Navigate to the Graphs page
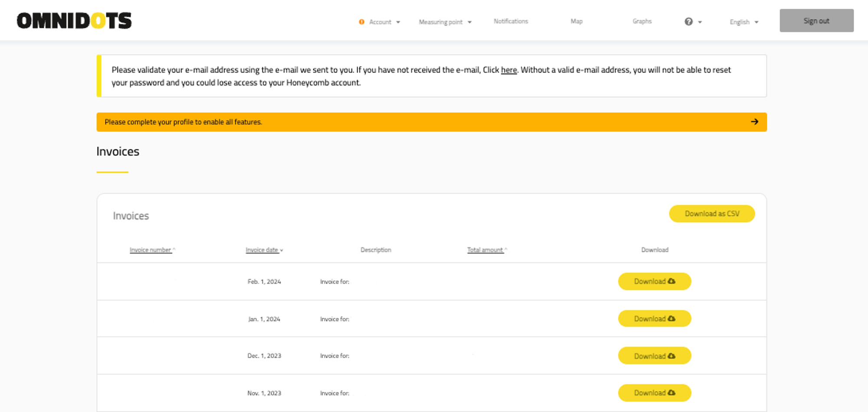The height and width of the screenshot is (412, 868). 642,21
